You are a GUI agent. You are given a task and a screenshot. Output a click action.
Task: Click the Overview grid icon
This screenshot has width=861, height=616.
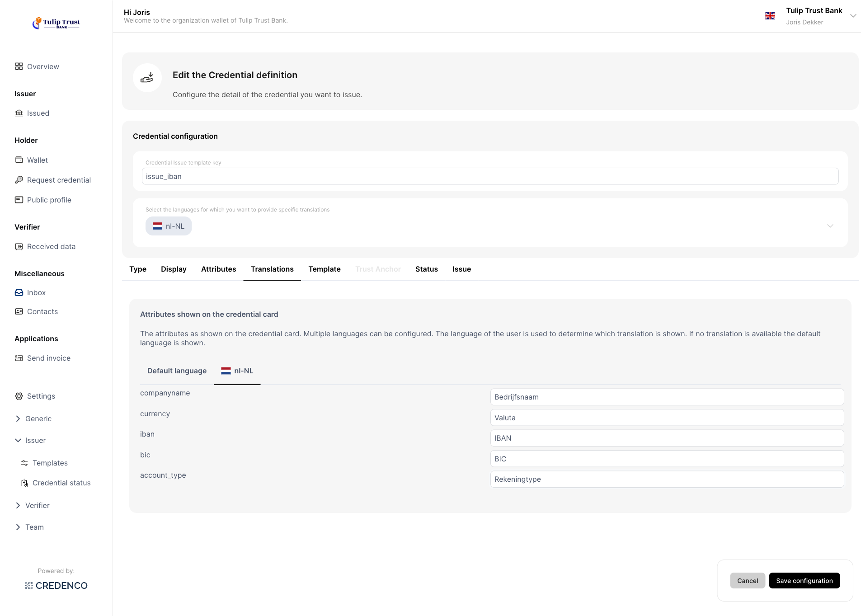(x=19, y=66)
